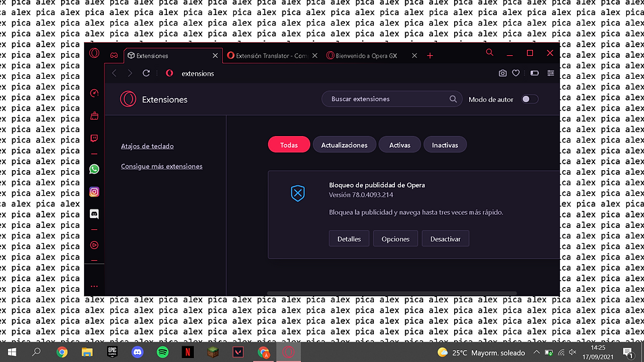Click Desactivar for Opera ad blocker

point(446,239)
